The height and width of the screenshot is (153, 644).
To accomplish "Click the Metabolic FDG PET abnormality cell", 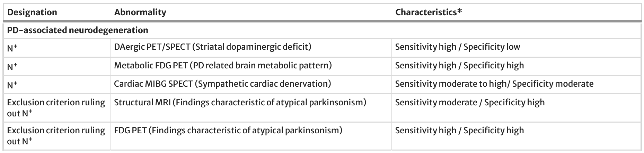I will [223, 65].
